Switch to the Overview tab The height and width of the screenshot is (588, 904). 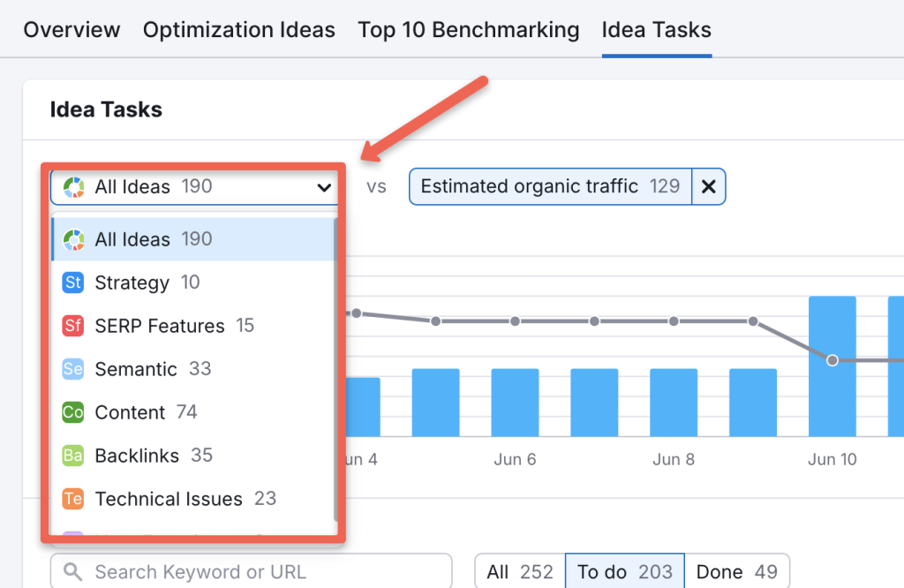pos(72,29)
